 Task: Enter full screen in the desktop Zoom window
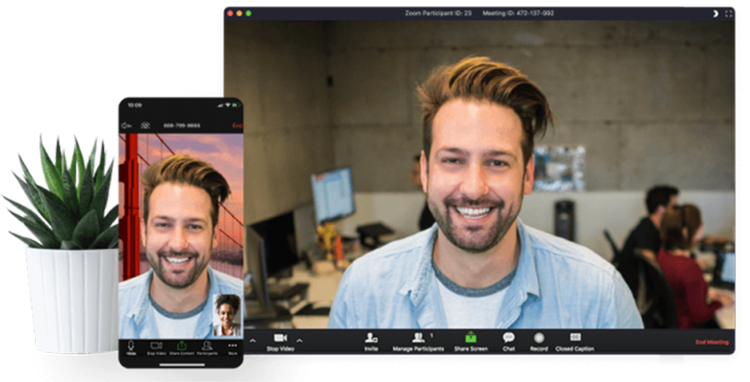point(728,14)
